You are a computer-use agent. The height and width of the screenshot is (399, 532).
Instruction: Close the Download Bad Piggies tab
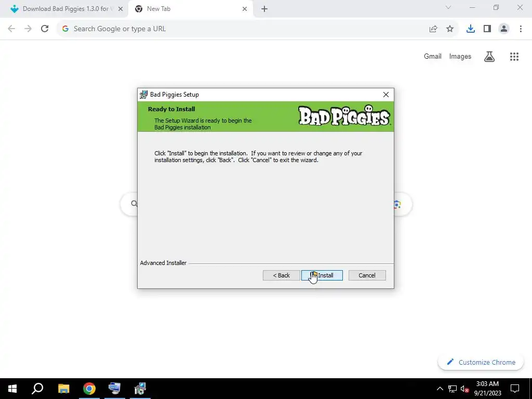pyautogui.click(x=121, y=9)
